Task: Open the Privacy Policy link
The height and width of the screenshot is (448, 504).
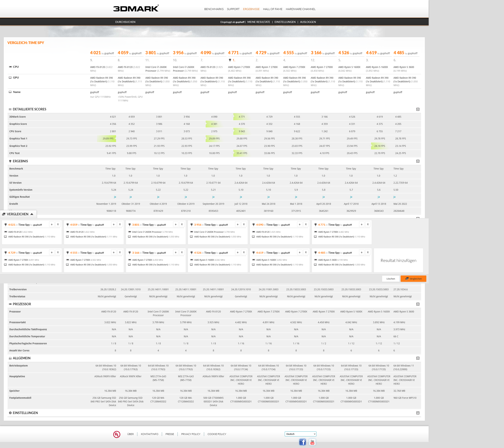Action: click(x=191, y=434)
